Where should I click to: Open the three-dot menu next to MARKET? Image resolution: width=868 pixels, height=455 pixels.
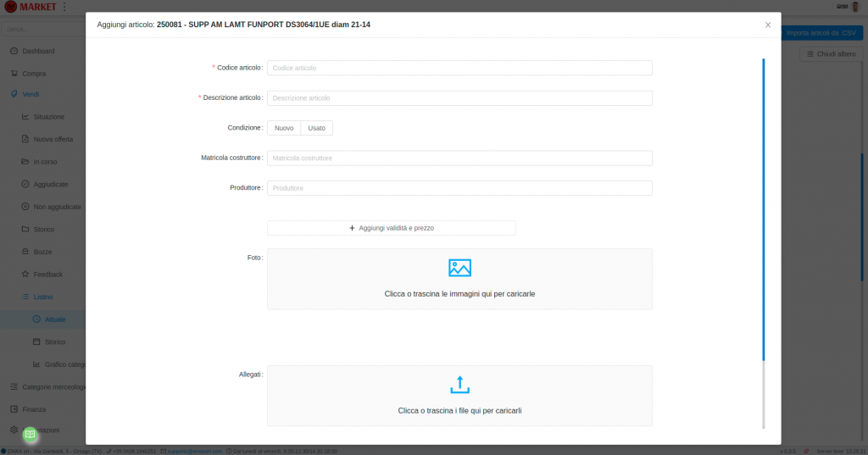[64, 7]
